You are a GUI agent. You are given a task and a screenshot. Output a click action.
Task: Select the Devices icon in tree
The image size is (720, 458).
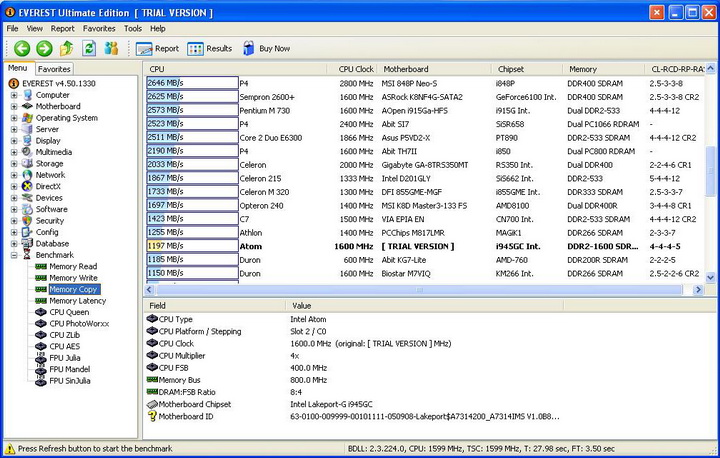pyautogui.click(x=28, y=198)
